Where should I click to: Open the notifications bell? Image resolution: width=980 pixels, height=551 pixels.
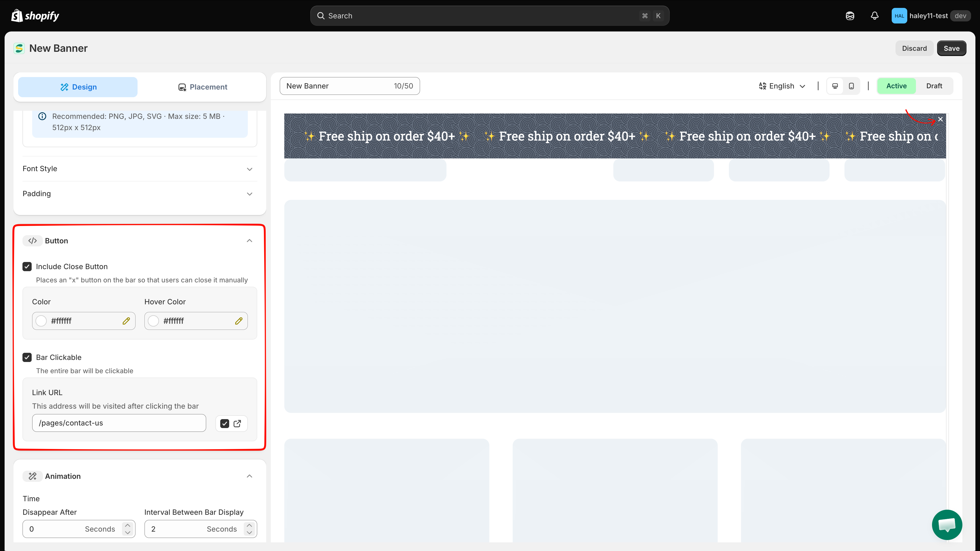tap(875, 16)
